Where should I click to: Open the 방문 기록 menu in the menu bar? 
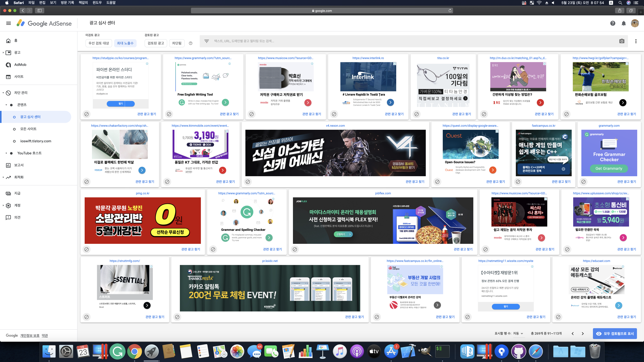pos(67,3)
